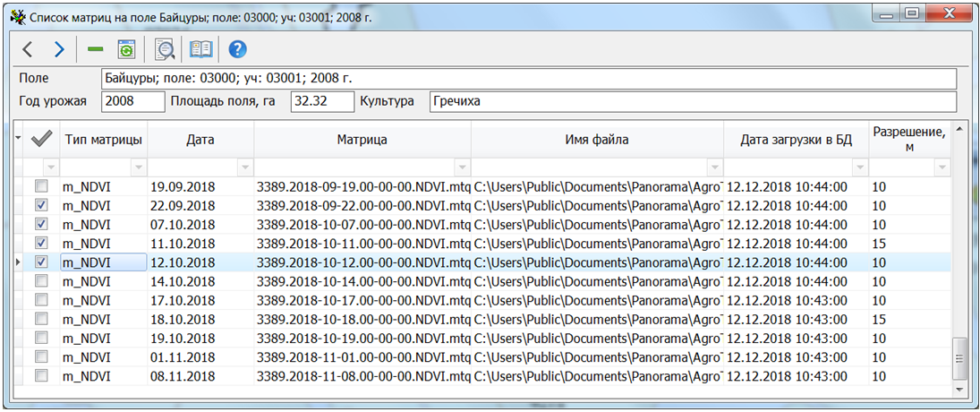Image resolution: width=980 pixels, height=412 pixels.
Task: Open filter dropdown under Тип матрицы column
Action: pos(139,167)
